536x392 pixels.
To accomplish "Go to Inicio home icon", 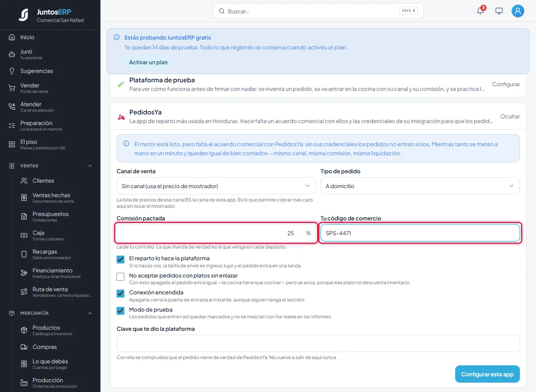I will coord(12,37).
